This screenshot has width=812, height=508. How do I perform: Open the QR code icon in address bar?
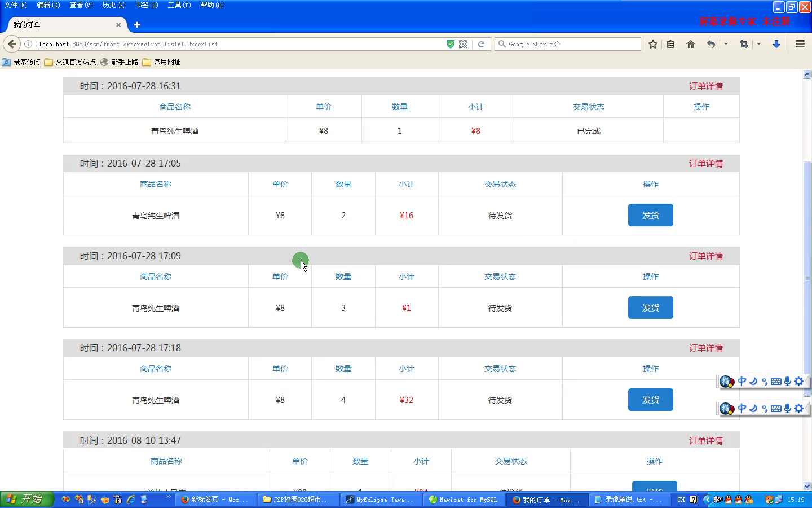(x=463, y=44)
